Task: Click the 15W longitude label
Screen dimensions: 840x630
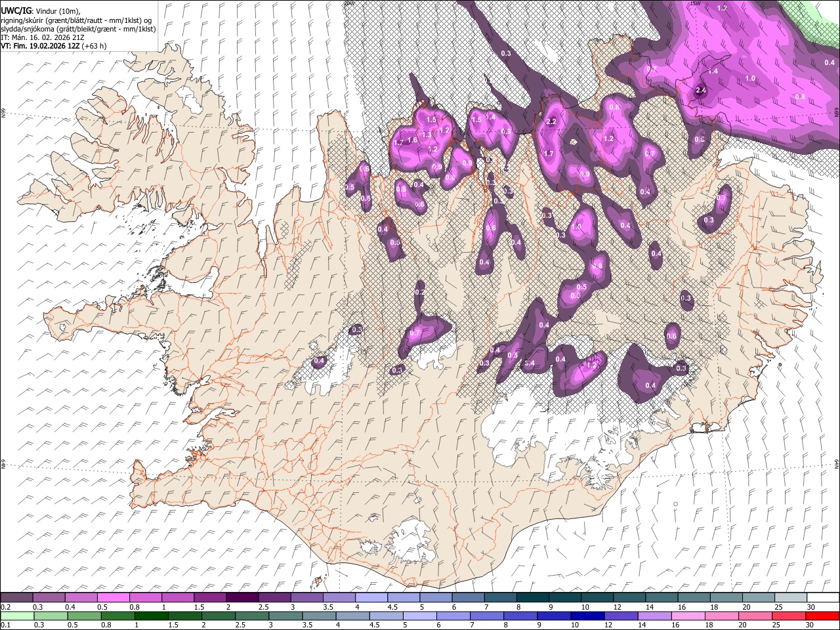Action: 695,3
